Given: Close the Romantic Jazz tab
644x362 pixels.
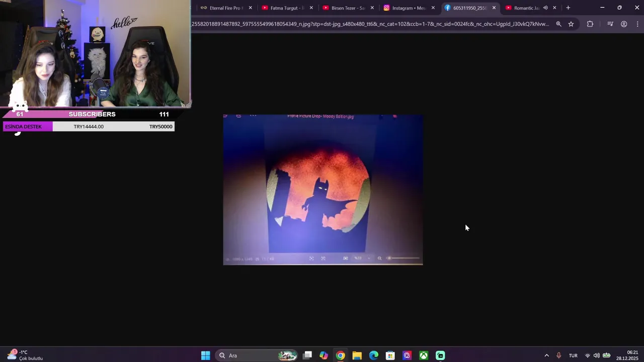Looking at the screenshot, I should [554, 8].
